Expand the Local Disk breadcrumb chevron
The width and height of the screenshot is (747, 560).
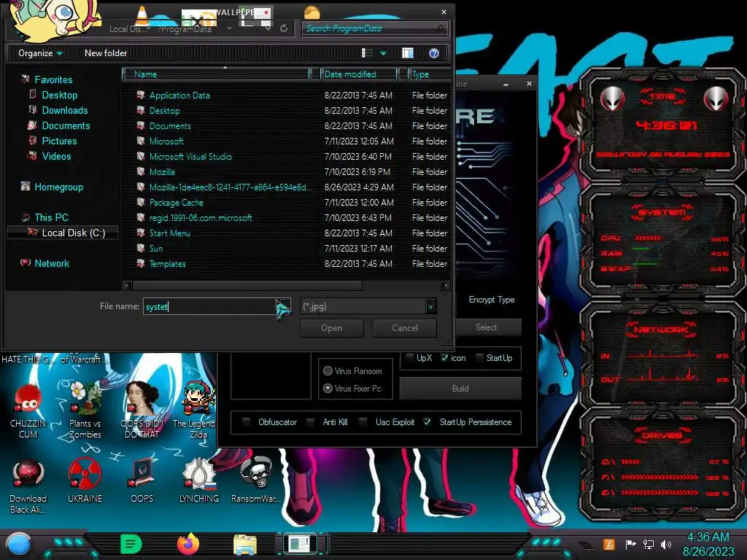tap(148, 28)
